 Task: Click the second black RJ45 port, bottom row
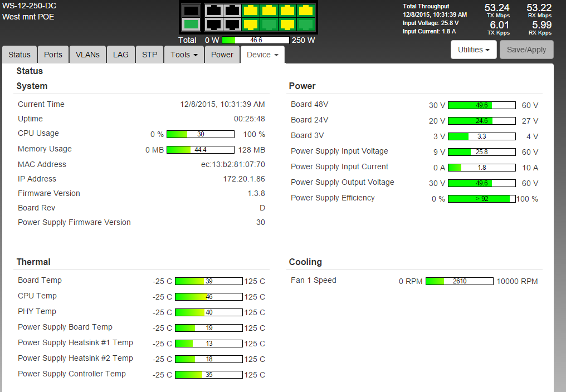(232, 24)
